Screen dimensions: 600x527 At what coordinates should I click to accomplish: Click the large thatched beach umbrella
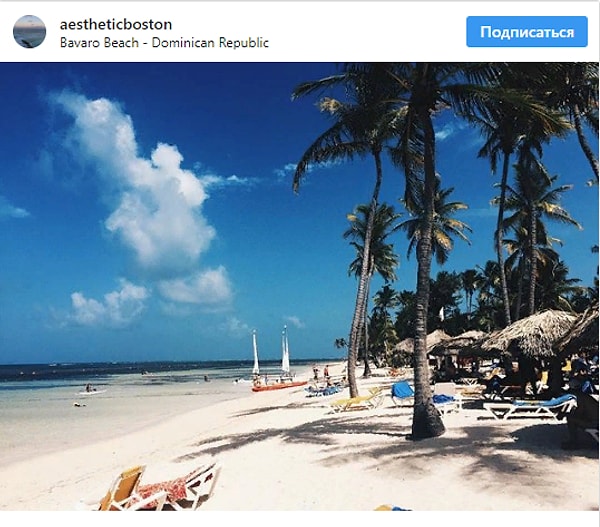click(530, 333)
